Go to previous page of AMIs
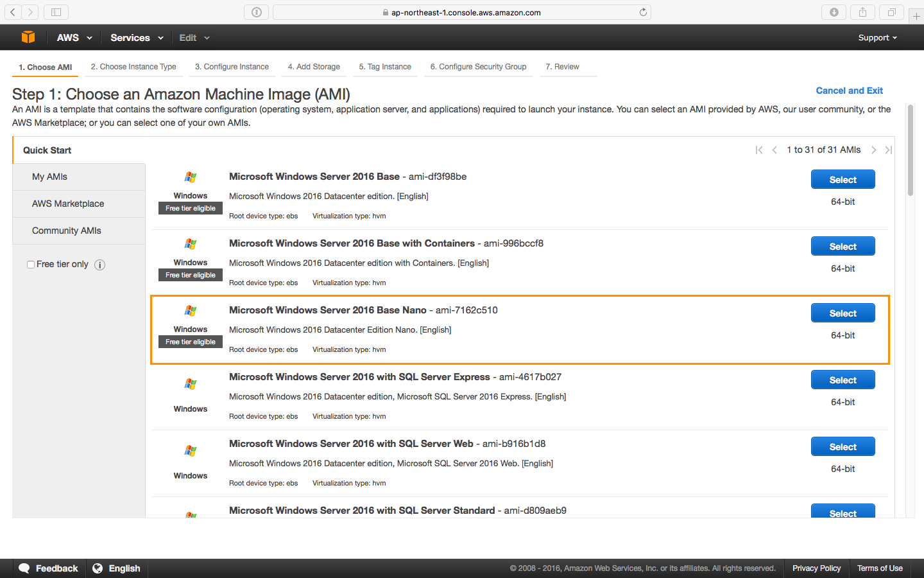Image resolution: width=924 pixels, height=578 pixels. point(774,150)
